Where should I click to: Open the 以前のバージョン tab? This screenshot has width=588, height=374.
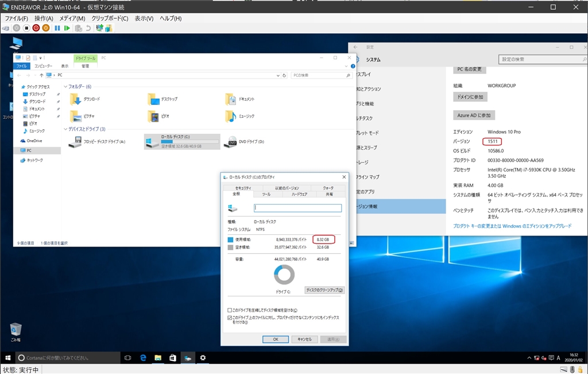287,188
